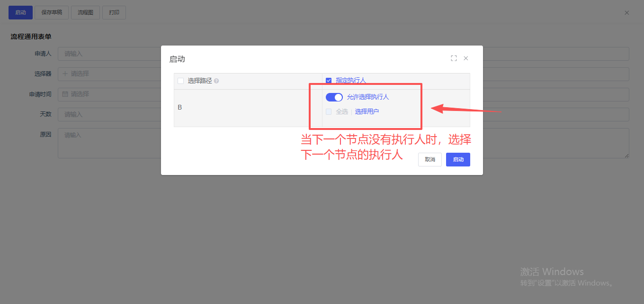Viewport: 644px width, 304px height.
Task: Click the 申请人 input field
Action: coord(109,54)
